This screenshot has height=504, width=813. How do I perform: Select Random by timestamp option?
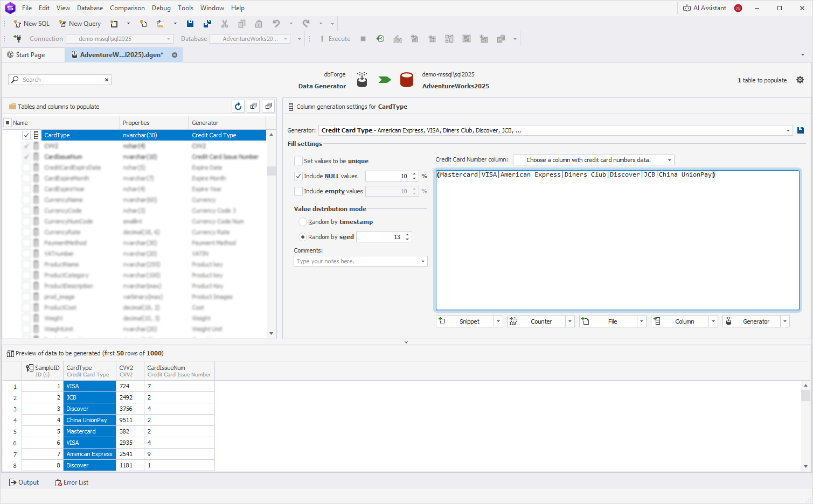tap(303, 222)
